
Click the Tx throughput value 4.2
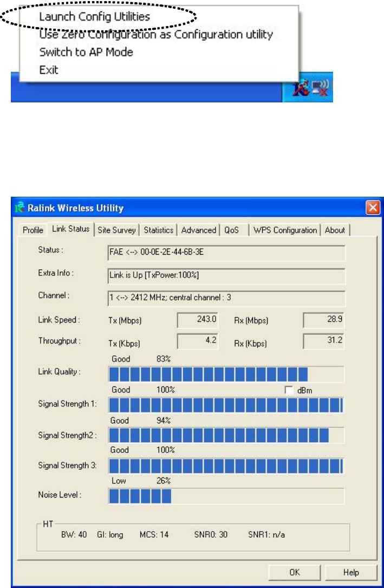197,341
